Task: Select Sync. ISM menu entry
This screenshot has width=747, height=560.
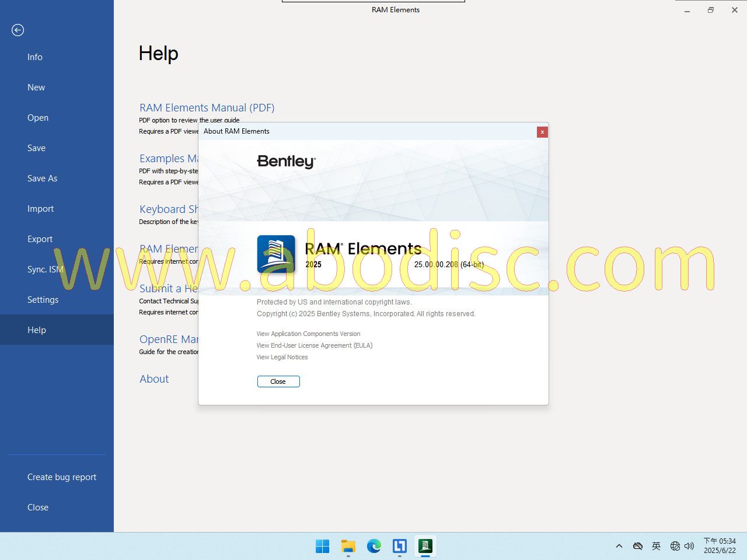Action: pyautogui.click(x=45, y=269)
